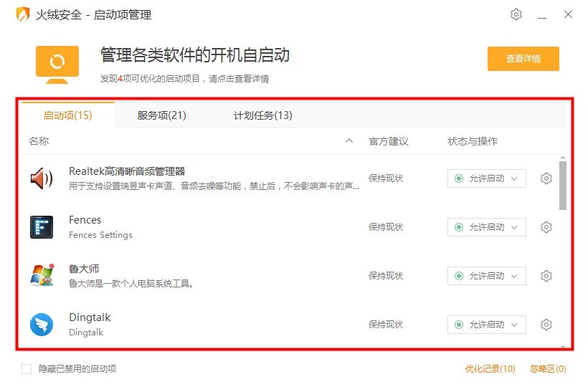This screenshot has height=387, width=588.
Task: Open gear settings for Dingtalk row
Action: 546,325
